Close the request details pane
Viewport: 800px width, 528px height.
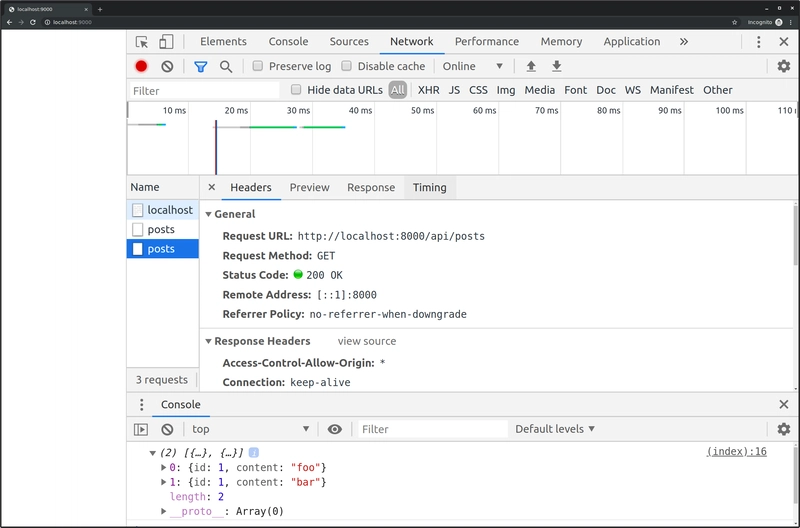click(212, 187)
